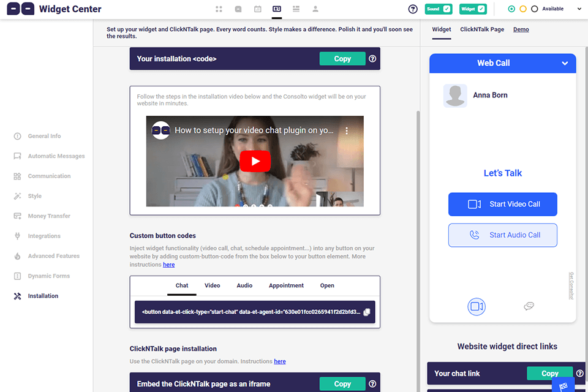This screenshot has height=392, width=588.
Task: Click help icon beside iframe Copy button
Action: (x=372, y=384)
